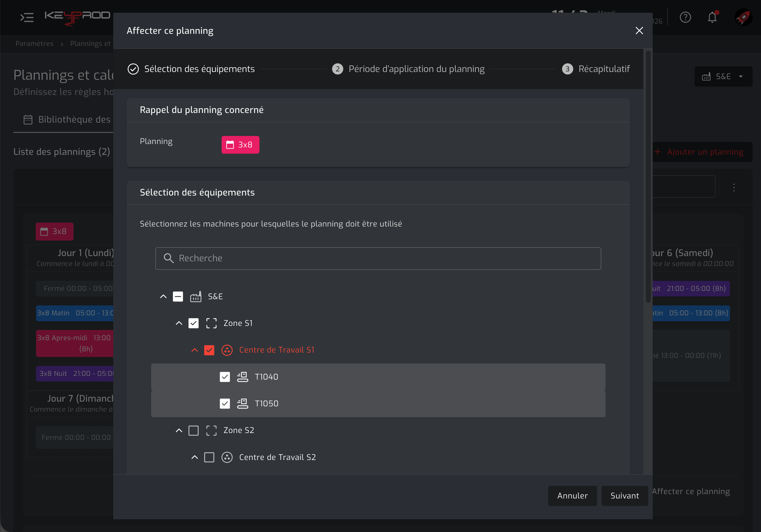761x532 pixels.
Task: Open the rocket user avatar
Action: point(743,17)
